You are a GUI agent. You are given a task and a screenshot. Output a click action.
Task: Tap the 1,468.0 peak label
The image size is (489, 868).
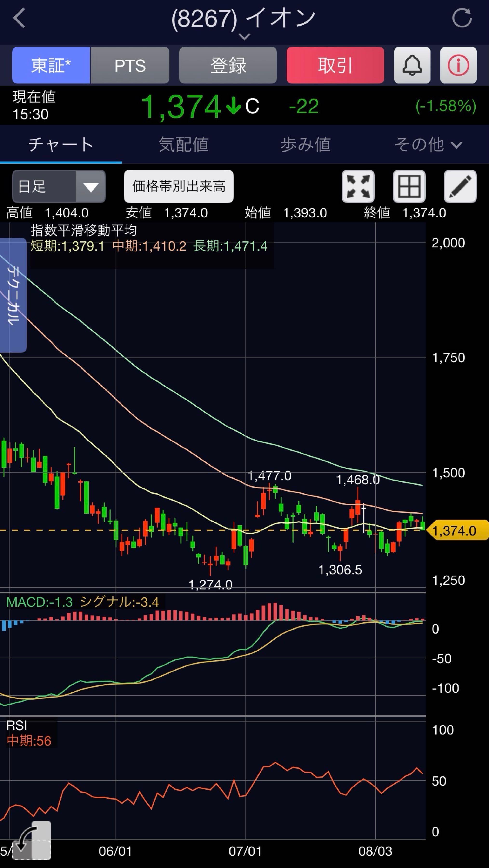pos(358,480)
